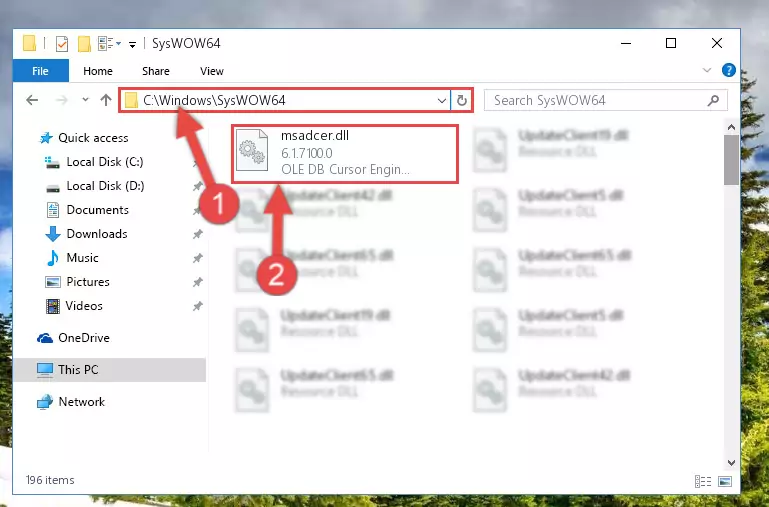Click the pin icon next to Pictures
The height and width of the screenshot is (507, 769).
pyautogui.click(x=197, y=282)
